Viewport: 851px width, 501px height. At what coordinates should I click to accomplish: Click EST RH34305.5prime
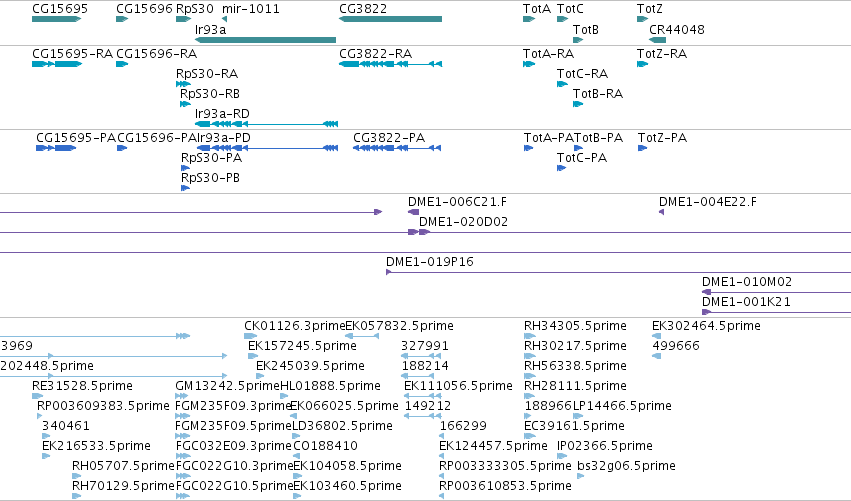click(530, 336)
